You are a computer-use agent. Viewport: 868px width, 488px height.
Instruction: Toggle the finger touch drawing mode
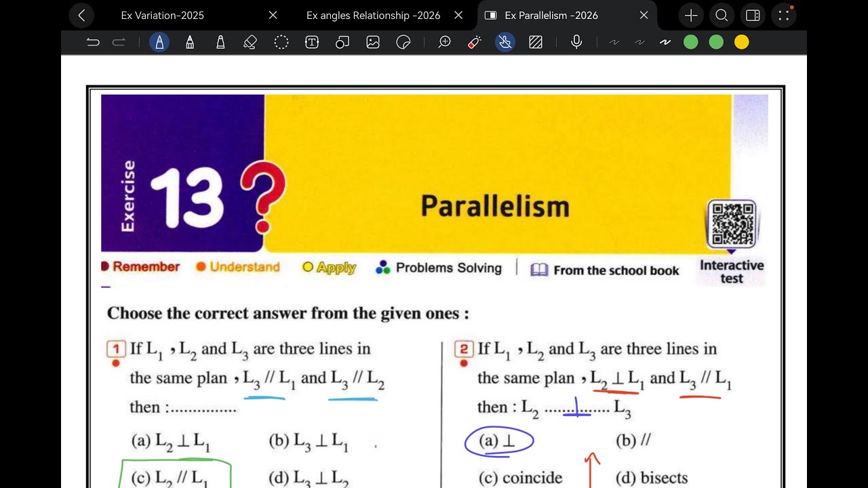[505, 43]
